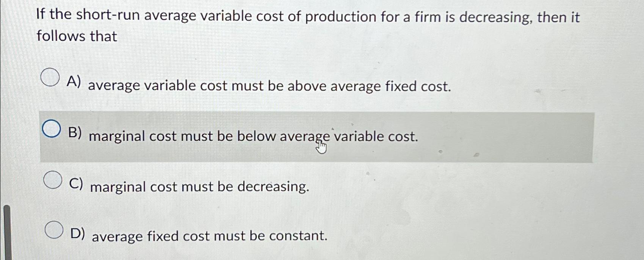Click the words 'follows that' in the question
The width and height of the screenshot is (644, 260).
(76, 36)
